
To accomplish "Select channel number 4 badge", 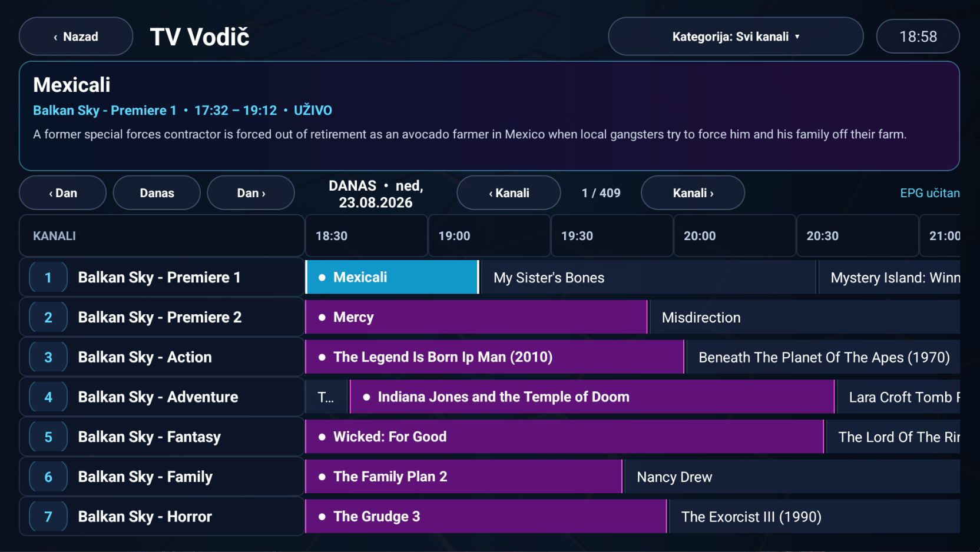I will 48,397.
